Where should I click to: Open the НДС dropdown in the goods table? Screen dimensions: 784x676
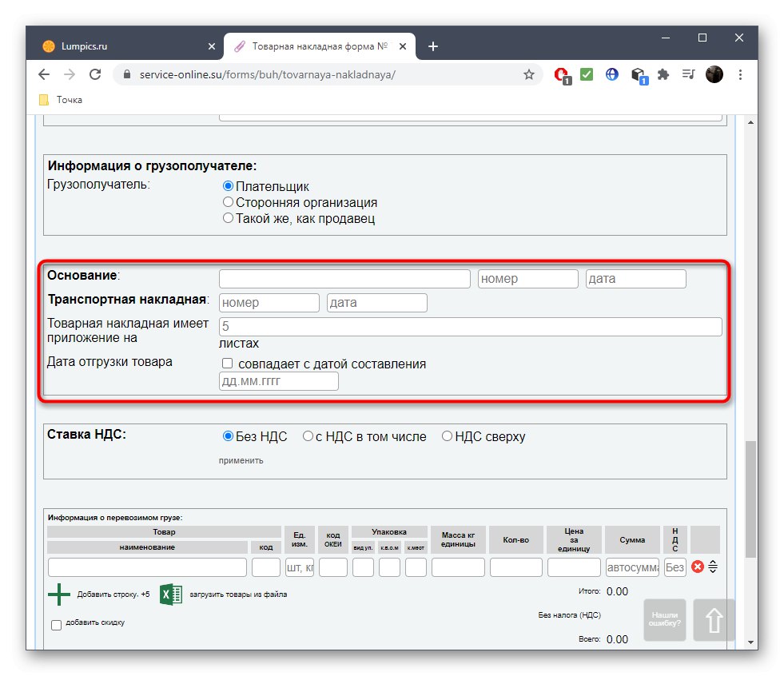coord(674,567)
